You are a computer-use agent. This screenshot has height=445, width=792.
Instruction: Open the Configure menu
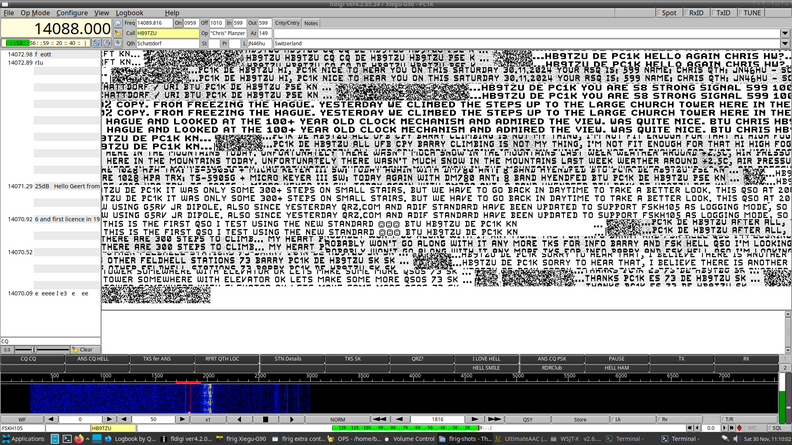pos(72,13)
